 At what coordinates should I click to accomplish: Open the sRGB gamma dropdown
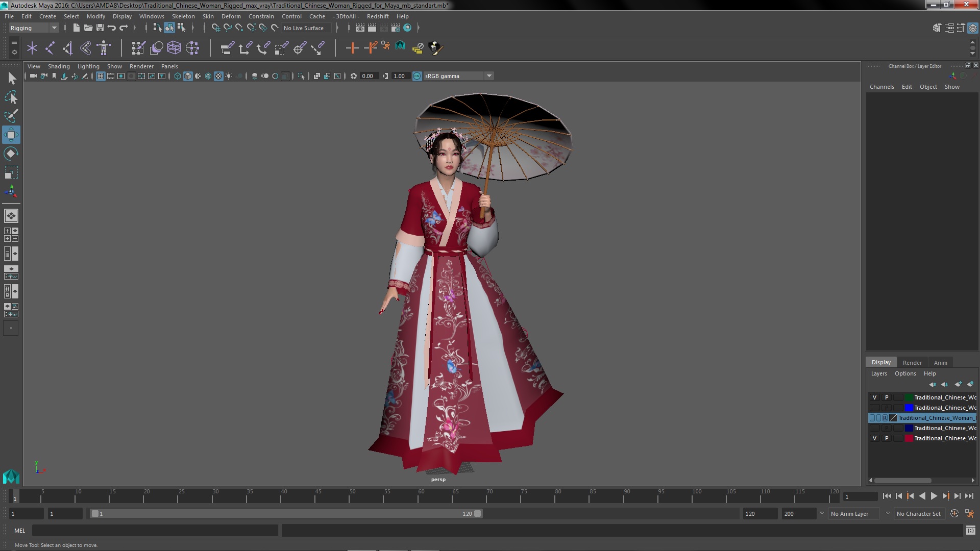point(489,76)
